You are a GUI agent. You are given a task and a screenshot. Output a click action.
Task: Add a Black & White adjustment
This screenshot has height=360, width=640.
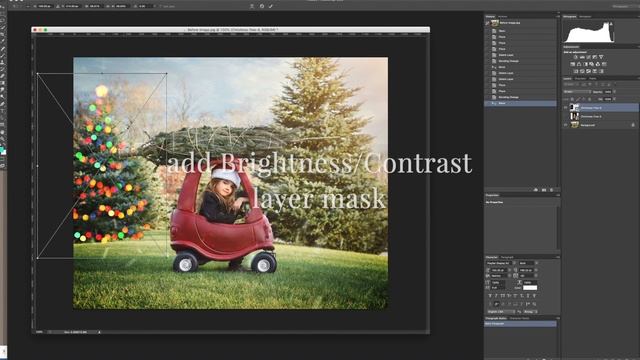click(x=585, y=64)
